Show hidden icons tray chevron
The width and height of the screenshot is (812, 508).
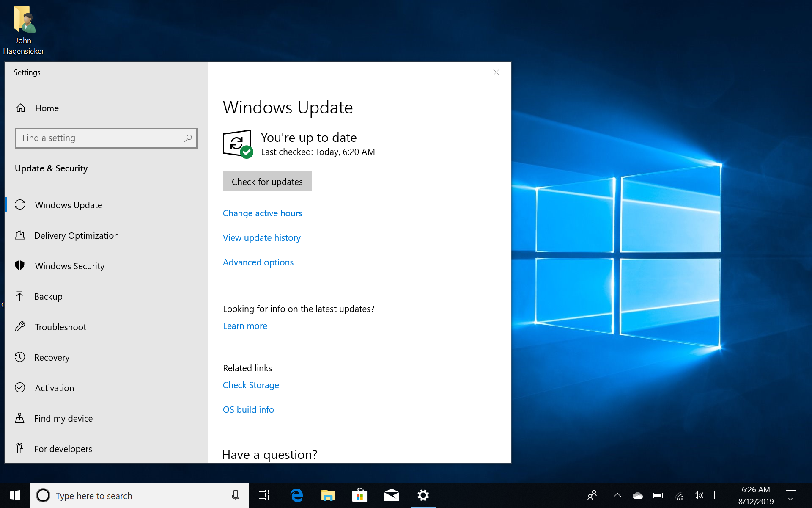click(617, 495)
